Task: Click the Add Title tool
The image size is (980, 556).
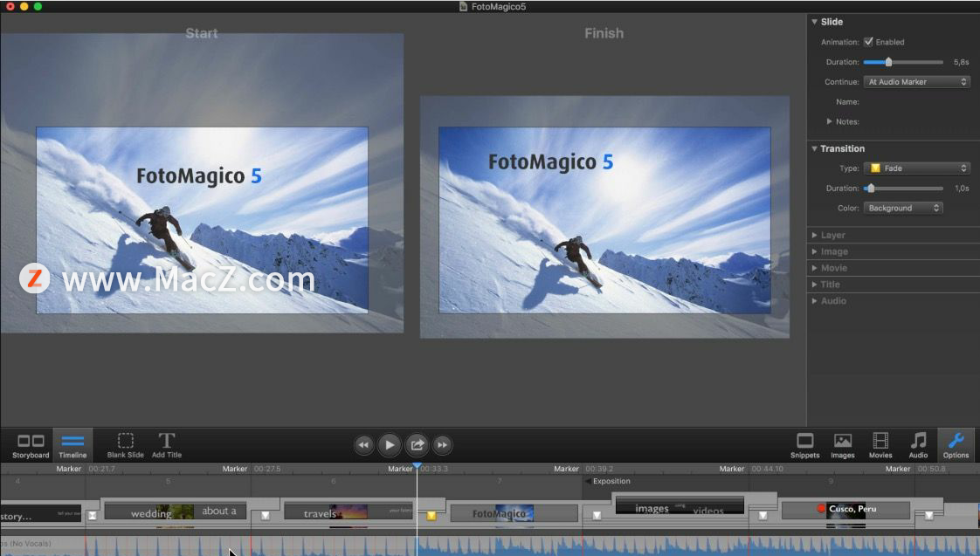Action: 166,446
